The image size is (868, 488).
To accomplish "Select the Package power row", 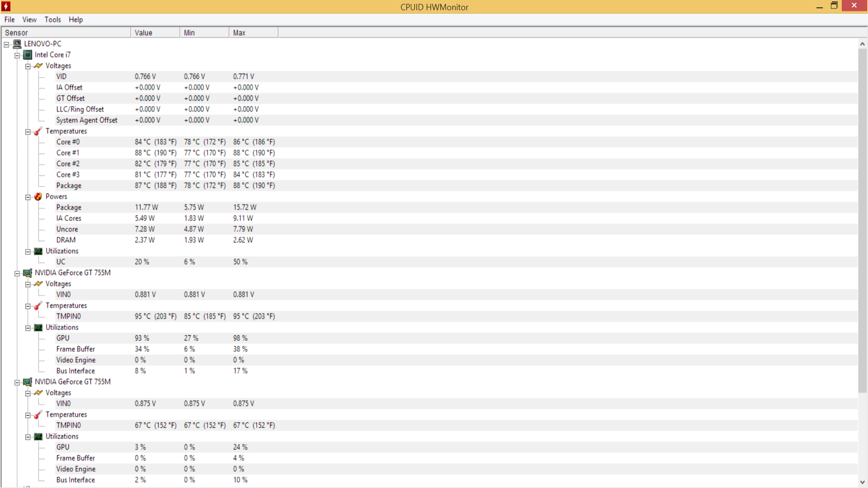I will (x=456, y=207).
